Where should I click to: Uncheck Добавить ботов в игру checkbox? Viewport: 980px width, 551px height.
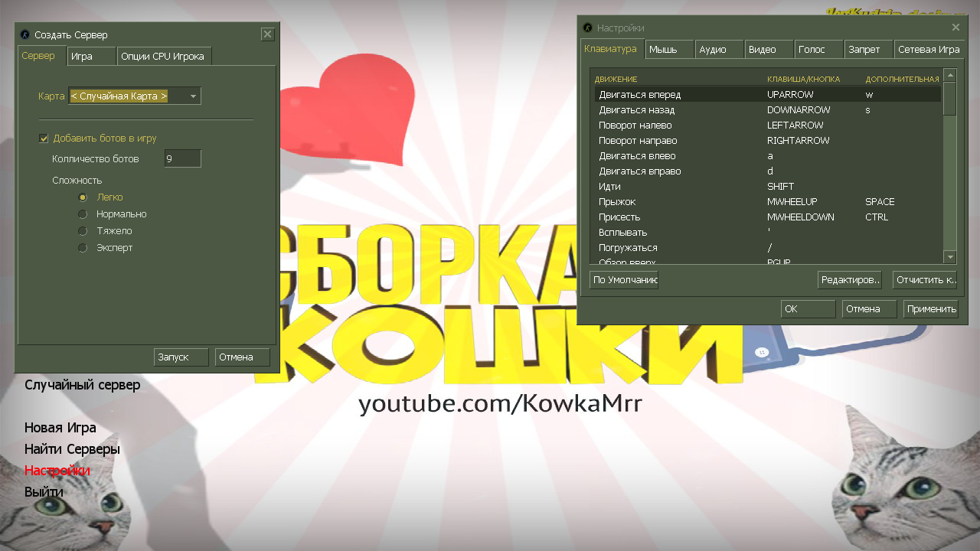44,139
